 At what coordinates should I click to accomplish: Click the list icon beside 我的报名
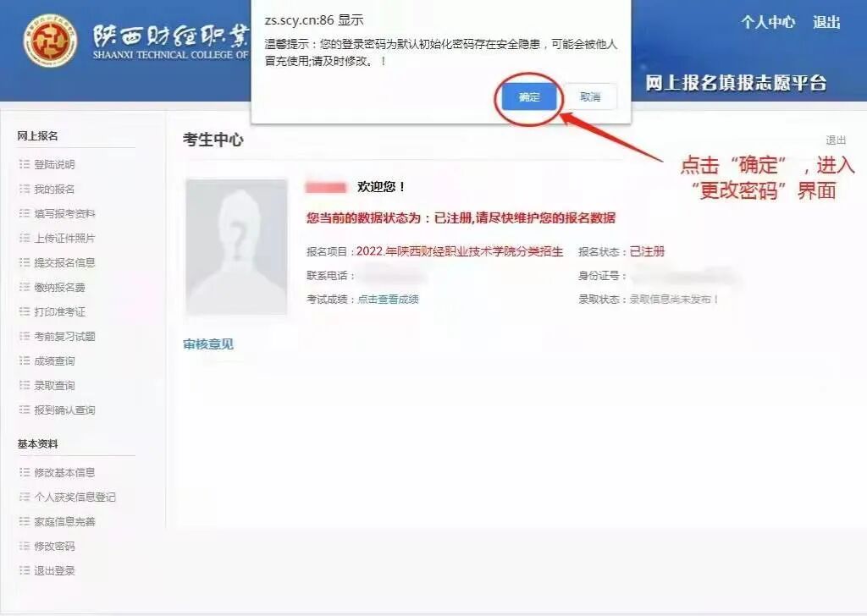click(x=23, y=189)
